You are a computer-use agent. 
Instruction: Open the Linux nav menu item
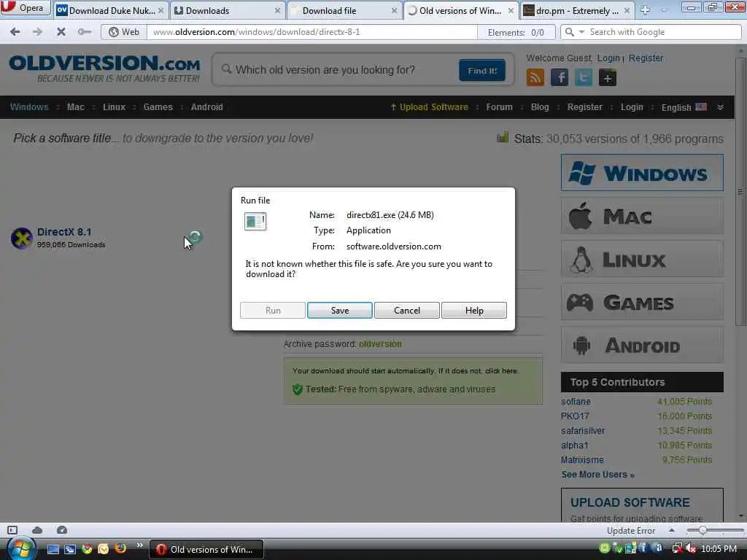[x=114, y=106]
